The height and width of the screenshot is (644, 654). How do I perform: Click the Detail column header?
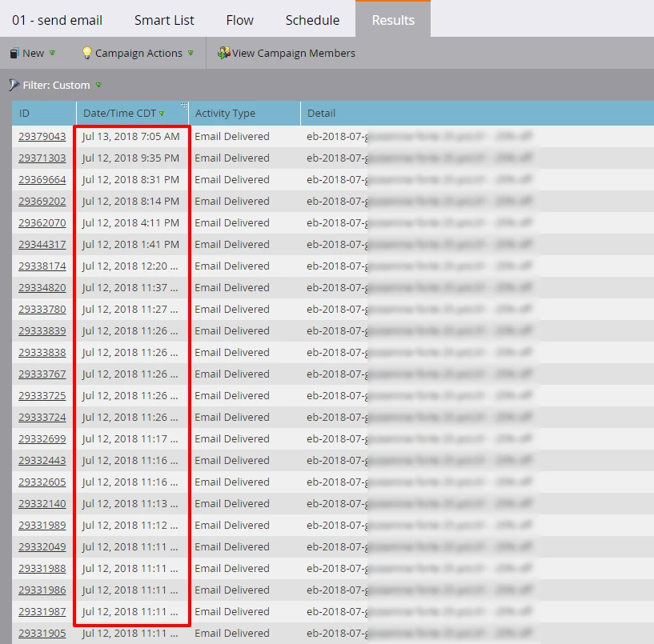point(477,114)
